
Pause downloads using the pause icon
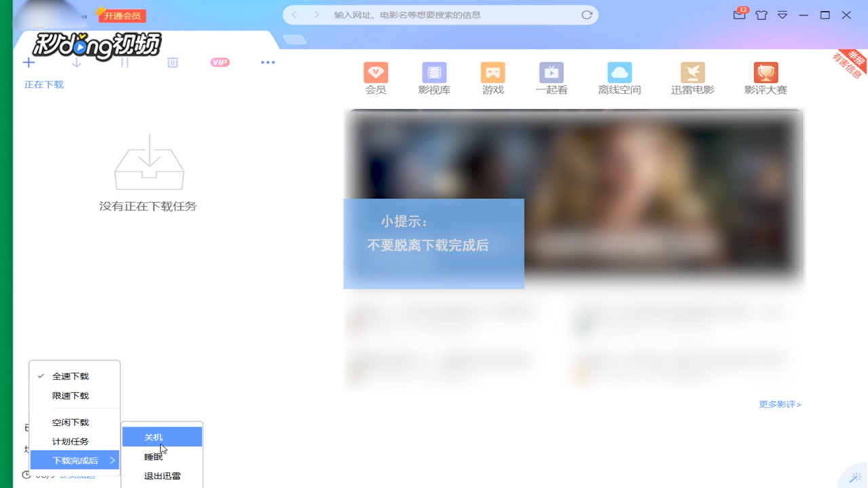pyautogui.click(x=125, y=62)
